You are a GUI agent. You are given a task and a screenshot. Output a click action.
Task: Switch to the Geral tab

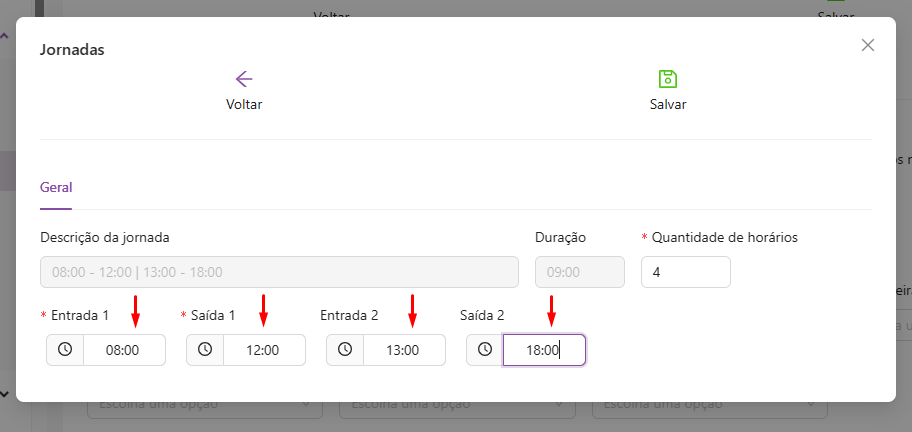(x=56, y=187)
